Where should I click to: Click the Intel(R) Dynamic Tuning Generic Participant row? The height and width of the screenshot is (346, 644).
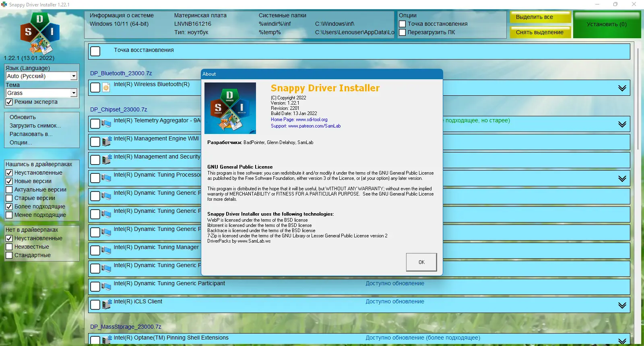coord(359,286)
